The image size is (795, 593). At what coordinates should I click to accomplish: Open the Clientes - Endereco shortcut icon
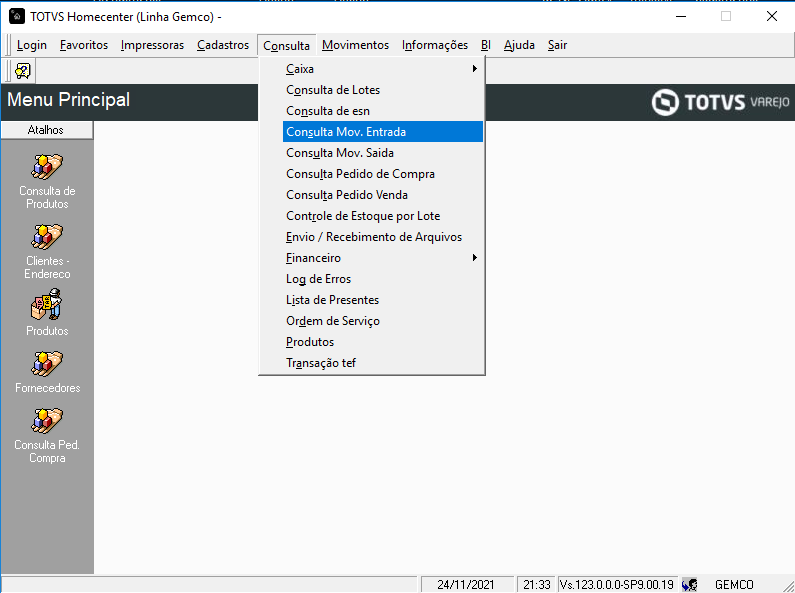[x=47, y=237]
